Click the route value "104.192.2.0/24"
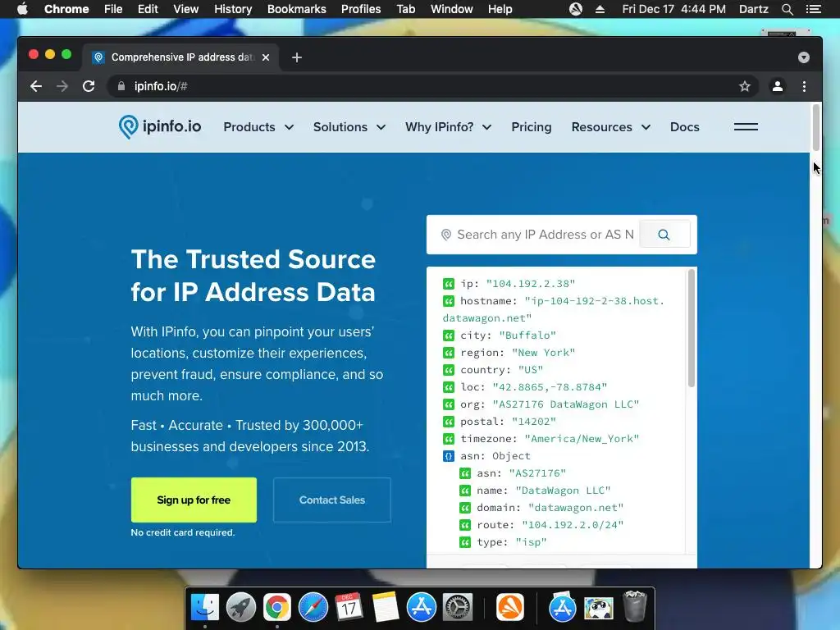This screenshot has width=840, height=630. (573, 525)
